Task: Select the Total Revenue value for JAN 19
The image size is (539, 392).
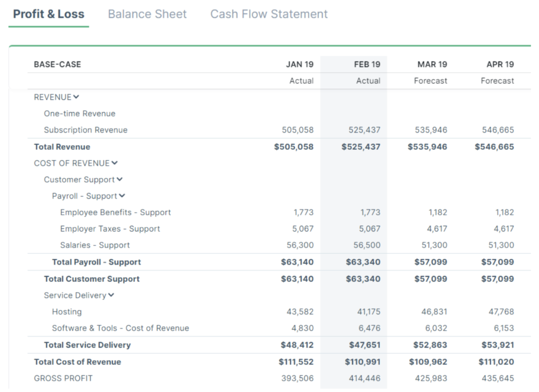Action: (x=294, y=146)
